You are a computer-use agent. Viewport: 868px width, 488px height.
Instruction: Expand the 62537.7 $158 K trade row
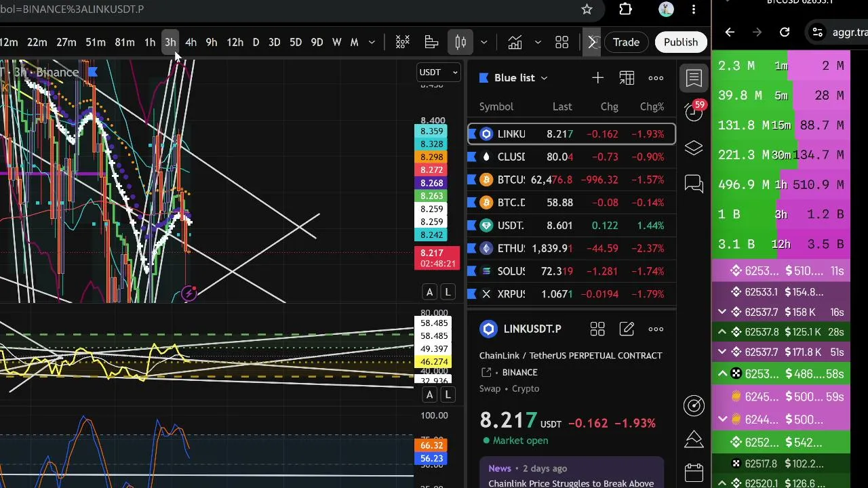click(x=722, y=312)
